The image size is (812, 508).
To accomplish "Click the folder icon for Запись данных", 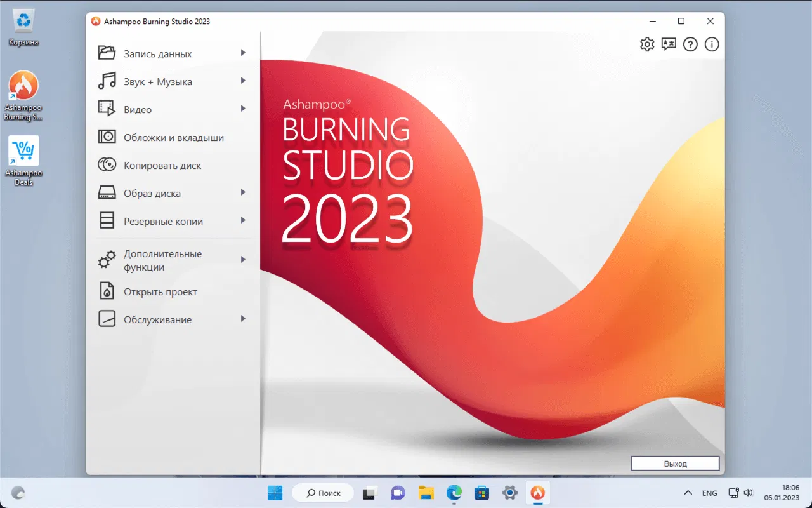I will tap(107, 53).
